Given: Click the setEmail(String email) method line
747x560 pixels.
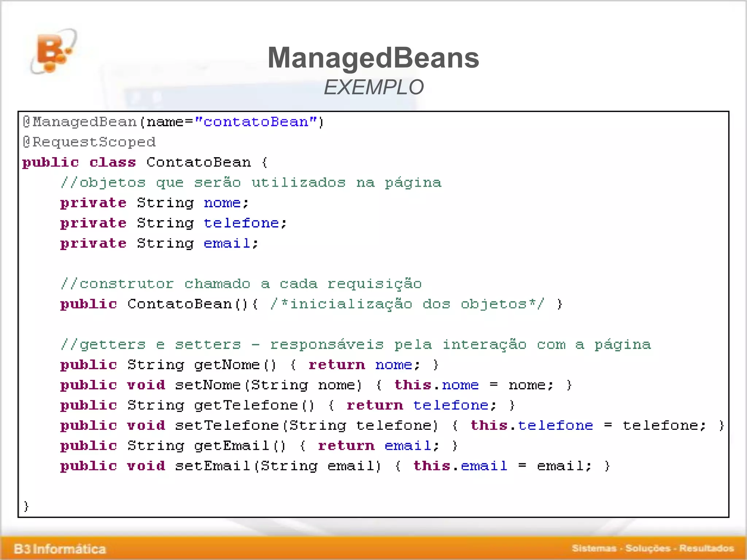Looking at the screenshot, I should (x=335, y=466).
